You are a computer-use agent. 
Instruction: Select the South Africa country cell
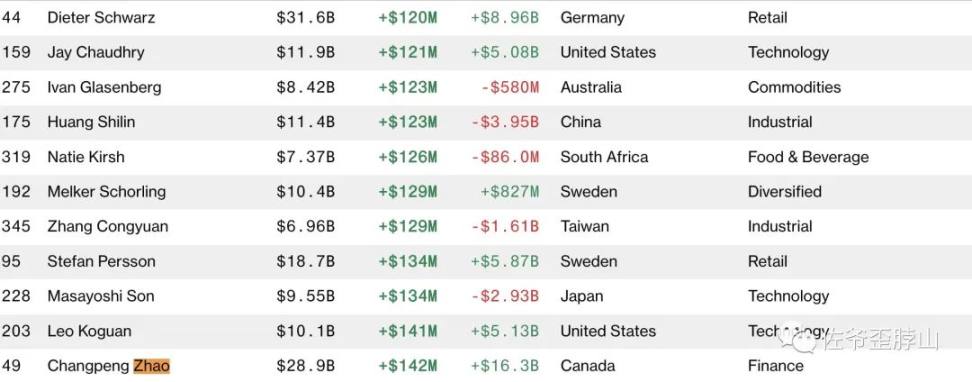pos(604,157)
